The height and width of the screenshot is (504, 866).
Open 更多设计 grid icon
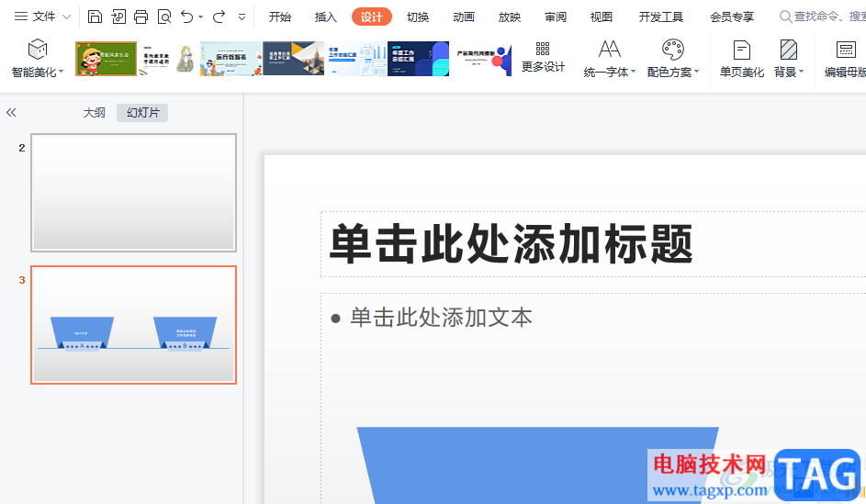[x=543, y=49]
